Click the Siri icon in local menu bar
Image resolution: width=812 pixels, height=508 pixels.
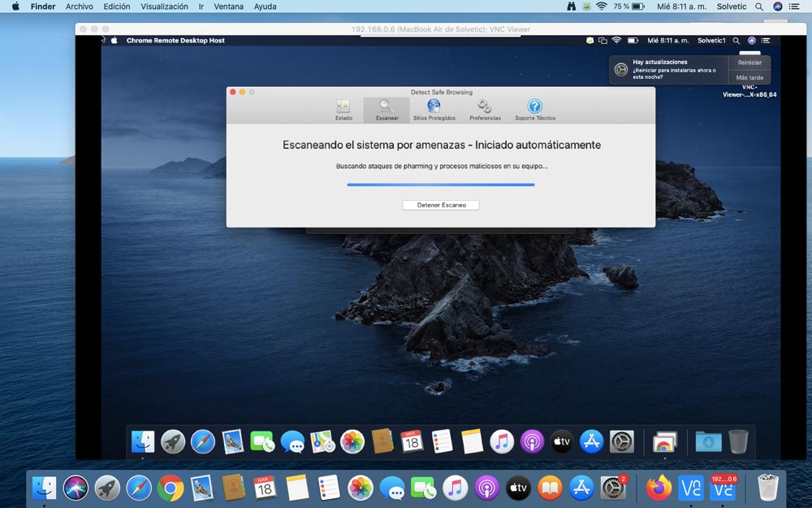coord(777,7)
